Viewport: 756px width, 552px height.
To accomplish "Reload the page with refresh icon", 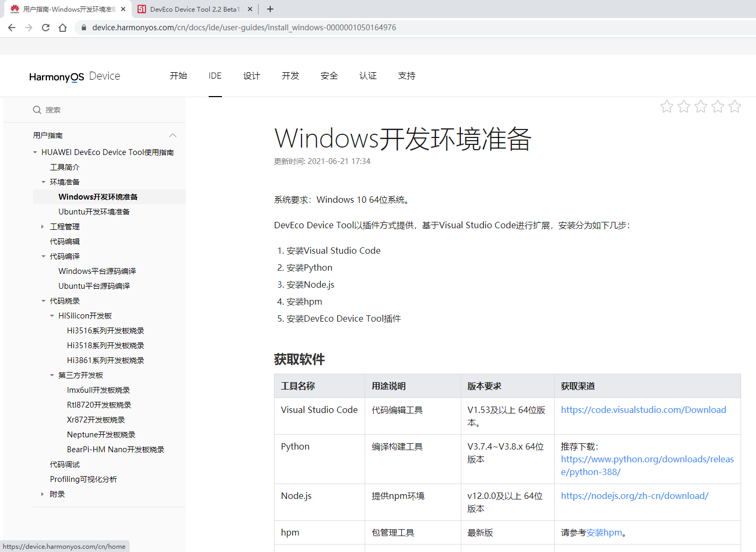I will coord(46,28).
